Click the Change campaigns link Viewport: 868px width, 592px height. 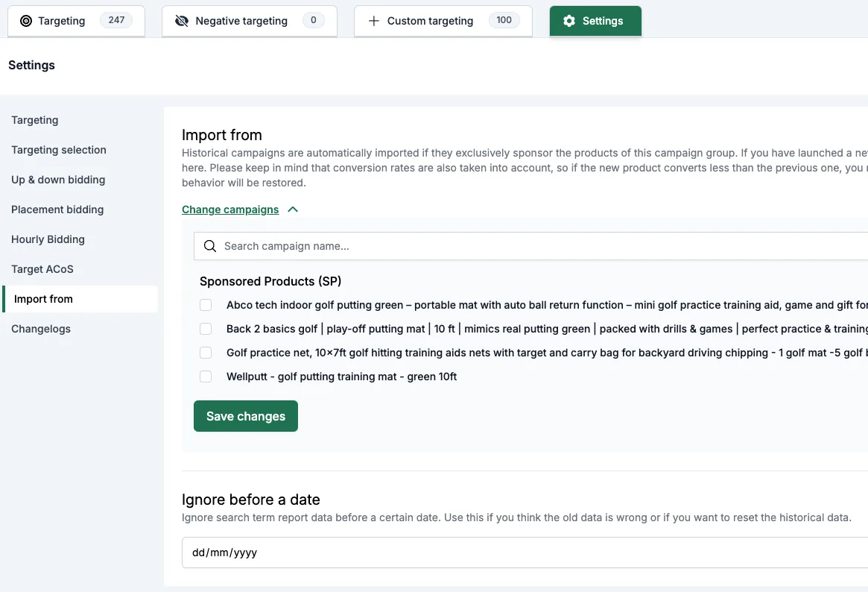pyautogui.click(x=230, y=210)
